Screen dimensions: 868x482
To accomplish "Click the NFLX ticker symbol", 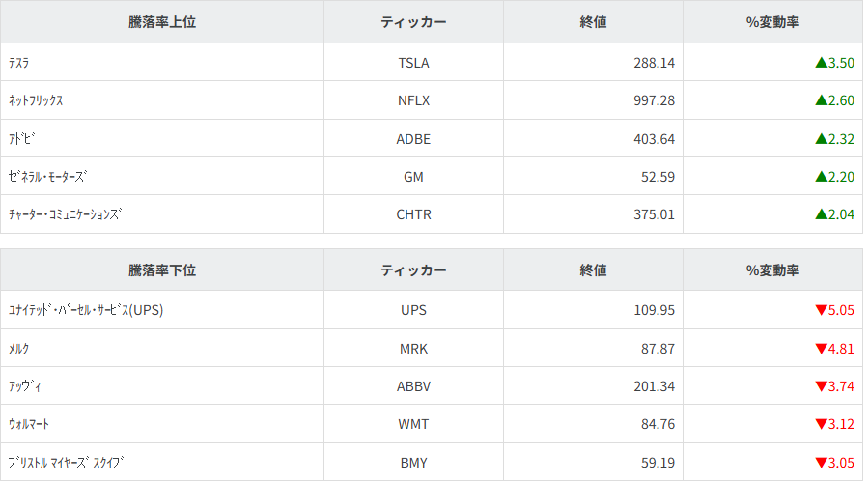I will point(413,100).
